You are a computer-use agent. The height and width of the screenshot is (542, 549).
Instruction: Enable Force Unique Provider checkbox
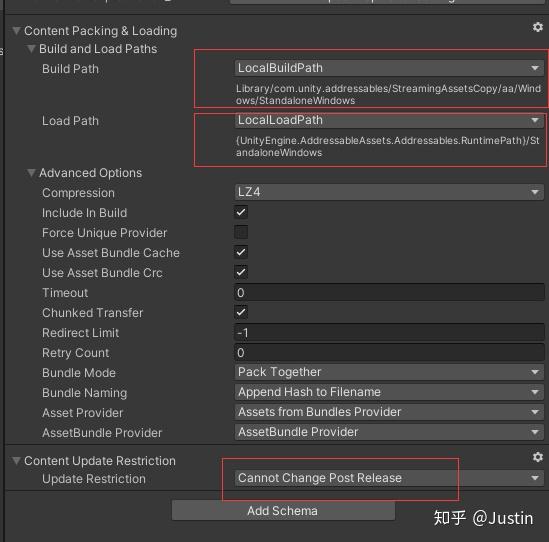tap(241, 232)
